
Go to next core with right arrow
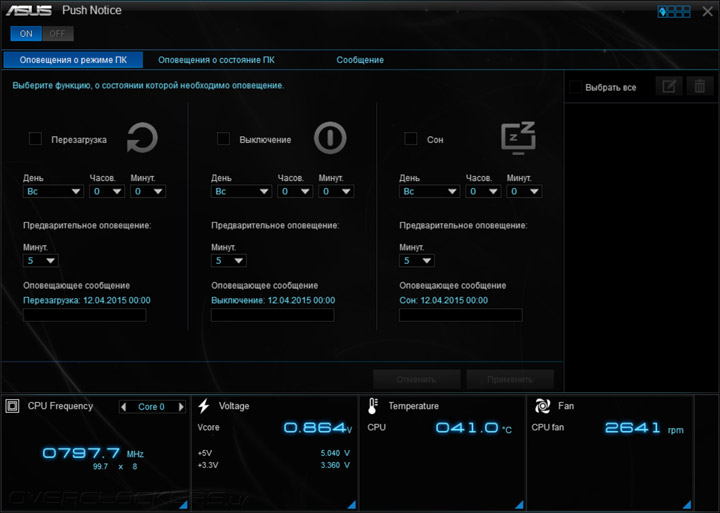click(181, 406)
